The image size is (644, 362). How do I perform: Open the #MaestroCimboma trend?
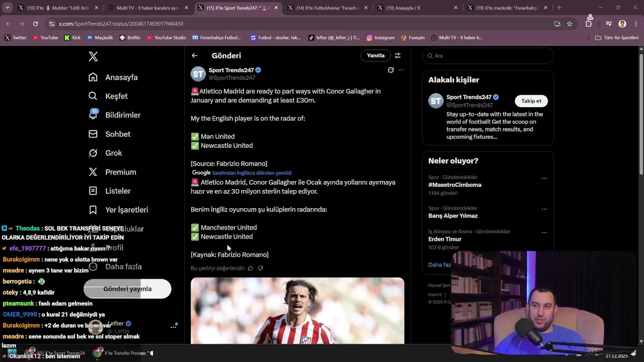(x=455, y=185)
